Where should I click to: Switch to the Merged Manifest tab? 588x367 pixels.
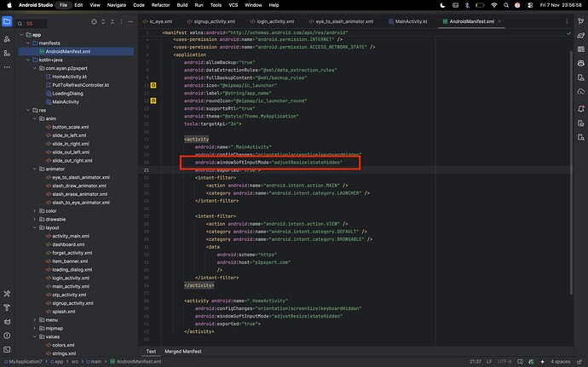tap(183, 352)
